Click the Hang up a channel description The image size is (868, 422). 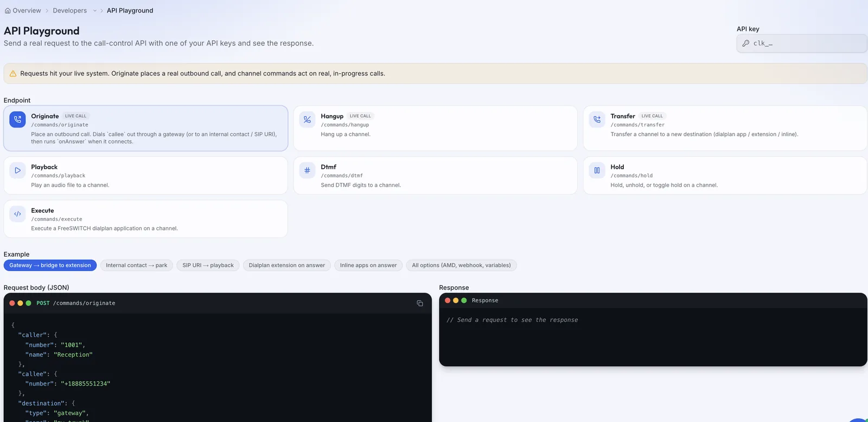click(x=346, y=135)
